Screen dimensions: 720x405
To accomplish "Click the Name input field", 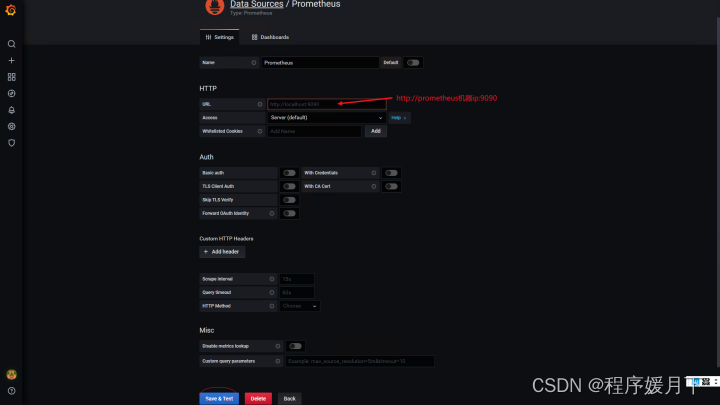I will coord(320,62).
